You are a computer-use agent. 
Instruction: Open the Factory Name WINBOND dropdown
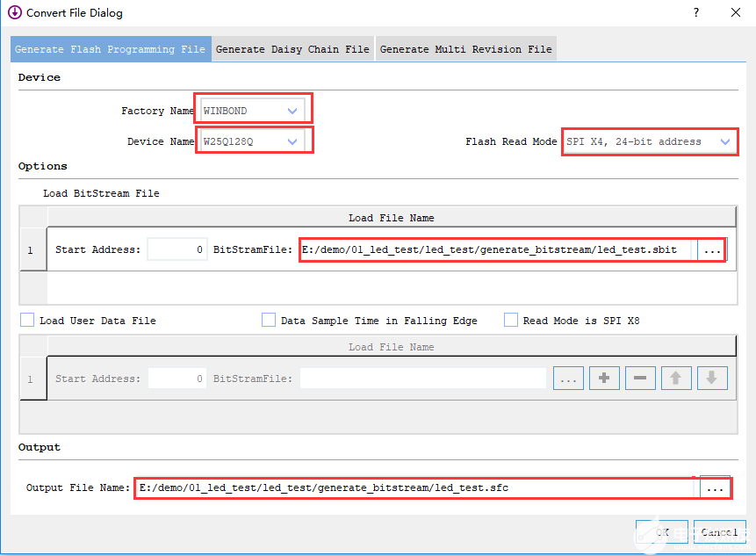tap(253, 111)
